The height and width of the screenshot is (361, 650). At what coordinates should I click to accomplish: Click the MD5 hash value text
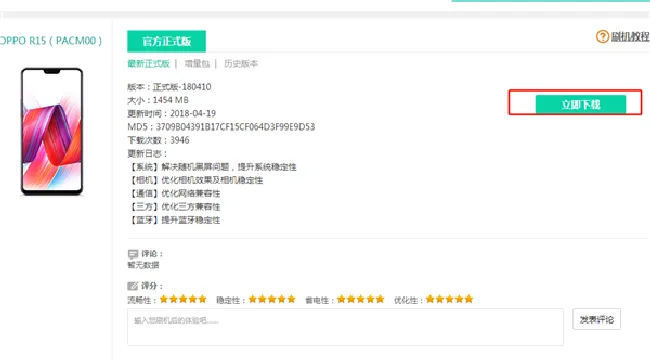tap(235, 127)
